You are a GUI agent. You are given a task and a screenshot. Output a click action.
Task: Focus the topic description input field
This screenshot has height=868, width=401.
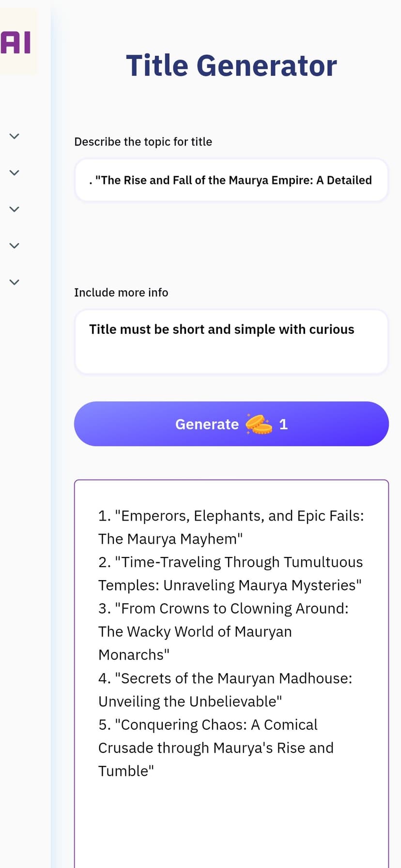click(231, 180)
